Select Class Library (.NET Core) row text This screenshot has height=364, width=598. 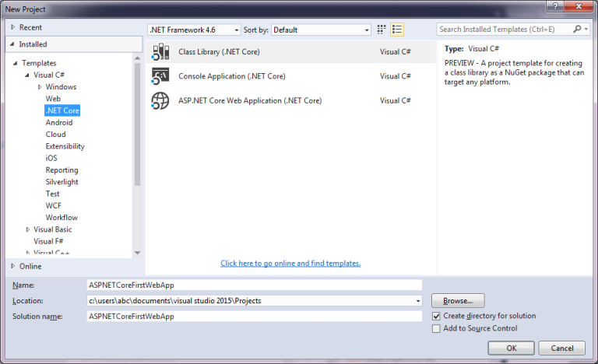pos(220,52)
